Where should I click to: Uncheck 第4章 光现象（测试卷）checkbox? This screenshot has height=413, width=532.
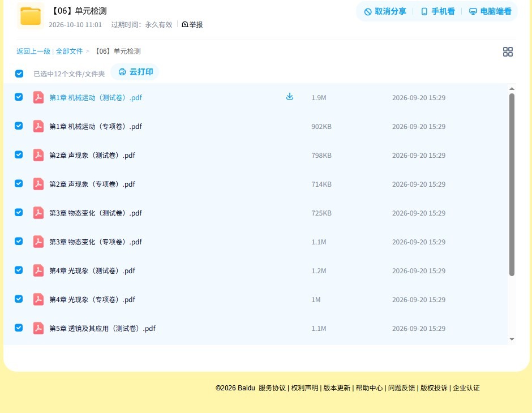tap(19, 270)
